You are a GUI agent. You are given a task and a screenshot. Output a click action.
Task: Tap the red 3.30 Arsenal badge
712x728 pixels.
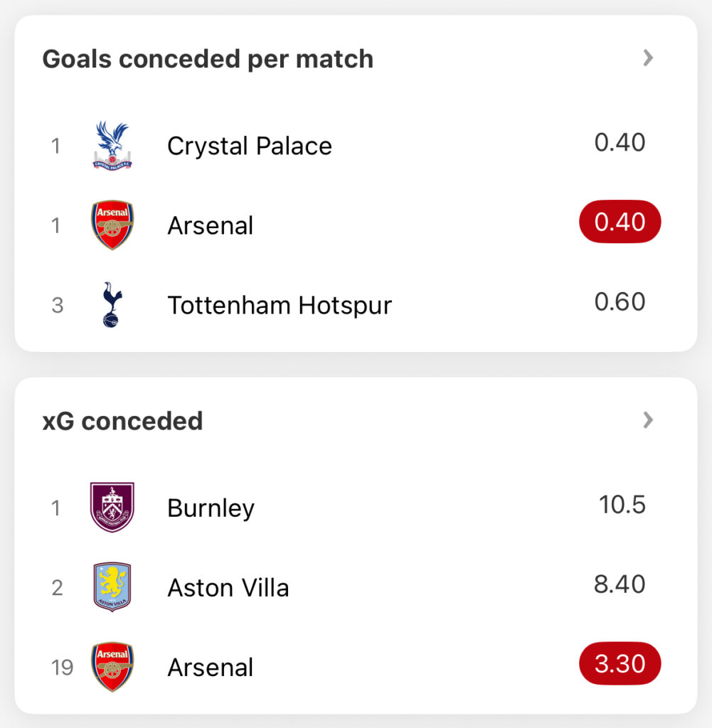(620, 663)
